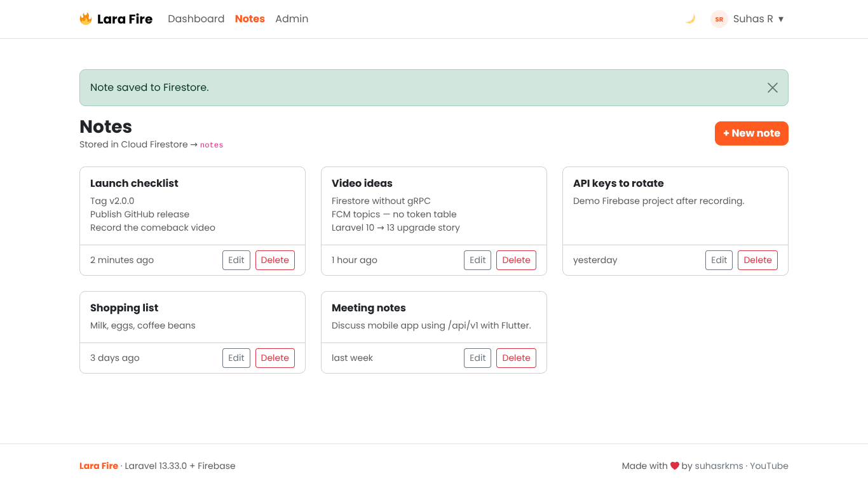Click the 'Record the comeback video' line
Image resolution: width=868 pixels, height=488 pixels.
point(153,227)
